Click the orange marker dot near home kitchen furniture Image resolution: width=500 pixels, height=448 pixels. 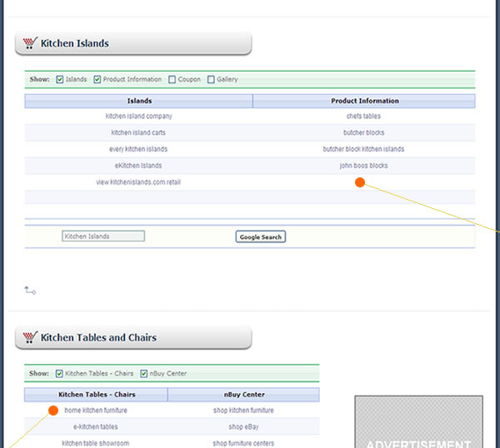coord(52,410)
